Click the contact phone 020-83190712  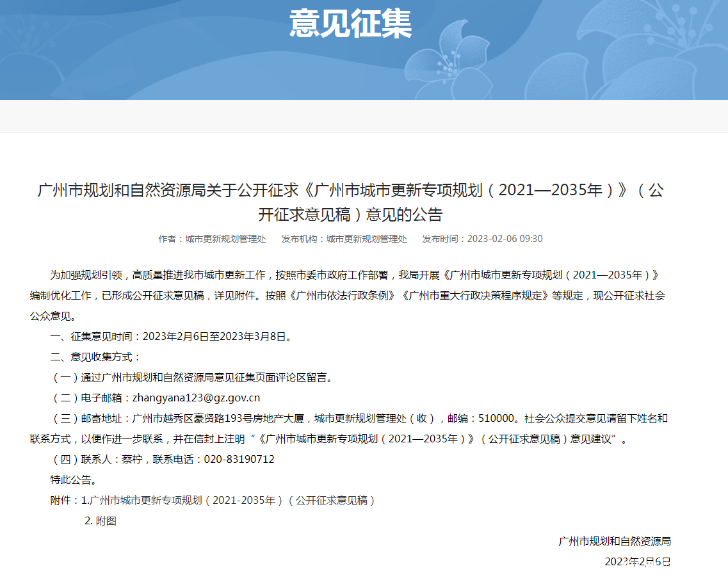[x=239, y=459]
